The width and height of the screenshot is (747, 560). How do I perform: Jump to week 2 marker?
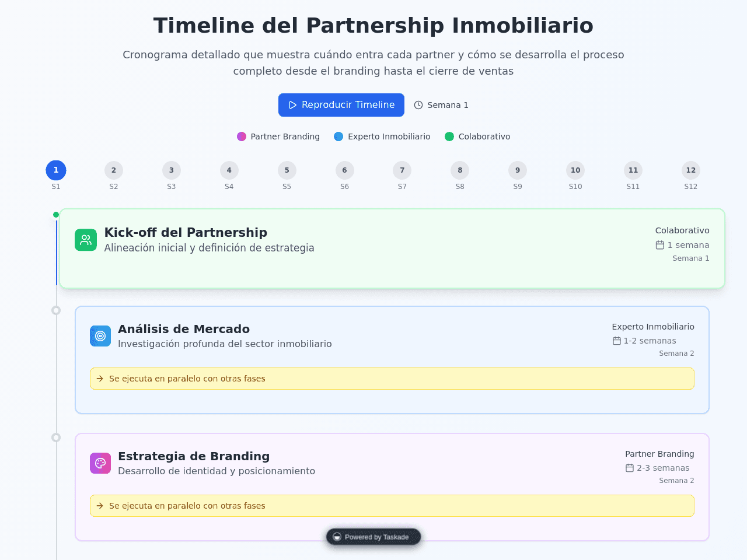114,170
